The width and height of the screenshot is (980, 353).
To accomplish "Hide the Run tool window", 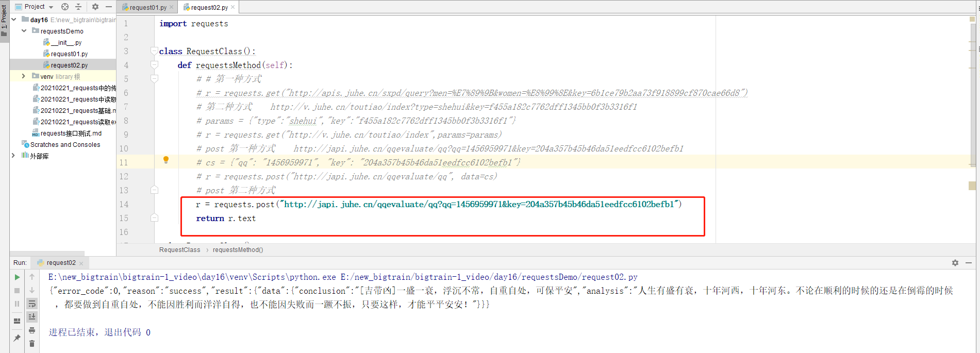I will [969, 263].
